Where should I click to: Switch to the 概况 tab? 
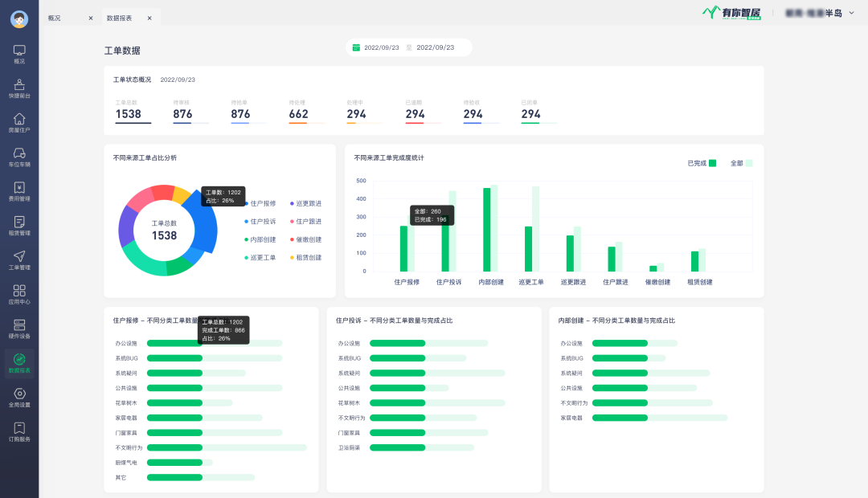coord(55,18)
